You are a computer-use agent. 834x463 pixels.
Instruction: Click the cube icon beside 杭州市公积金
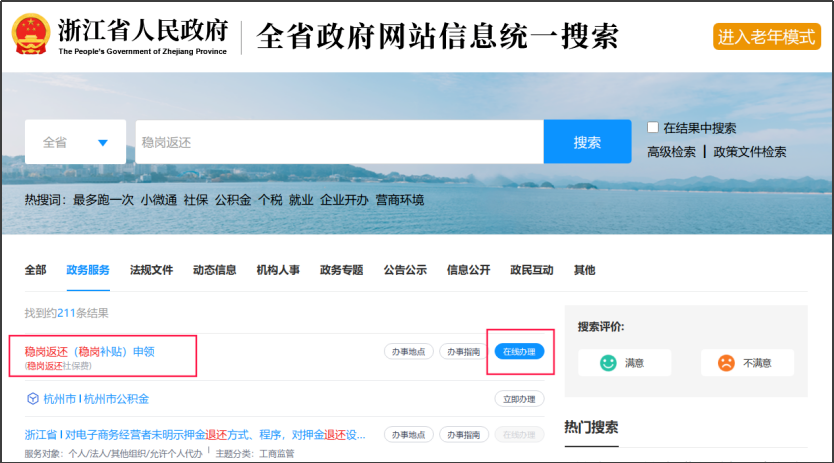click(x=32, y=399)
